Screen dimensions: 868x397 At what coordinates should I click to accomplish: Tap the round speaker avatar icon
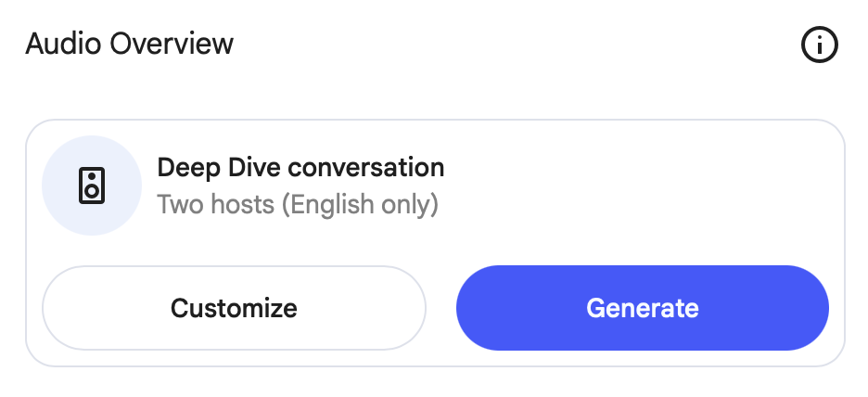(92, 186)
